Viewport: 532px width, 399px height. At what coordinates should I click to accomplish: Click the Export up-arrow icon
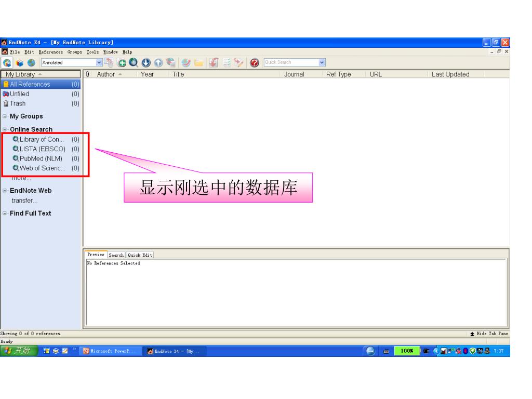click(158, 63)
